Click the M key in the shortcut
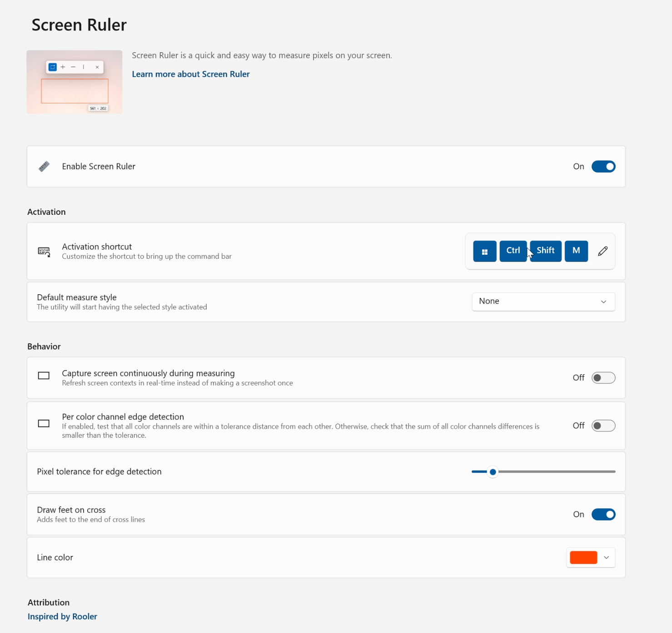The width and height of the screenshot is (672, 633). pyautogui.click(x=576, y=251)
